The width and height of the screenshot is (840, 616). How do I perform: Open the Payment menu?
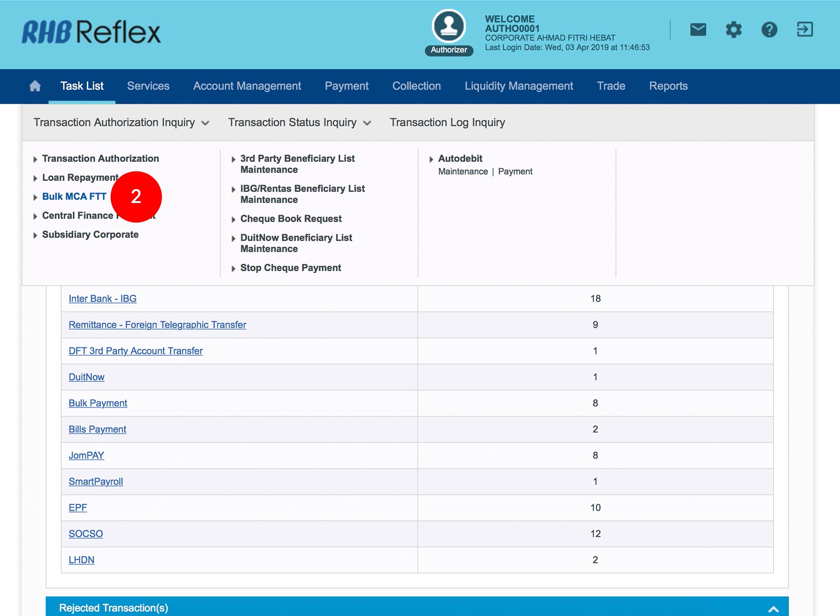[x=346, y=86]
